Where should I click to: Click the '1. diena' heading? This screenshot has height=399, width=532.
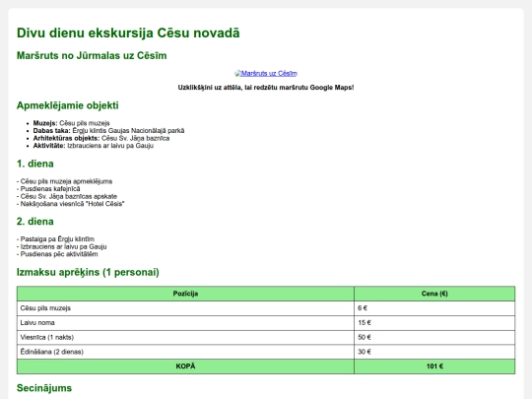(x=34, y=164)
